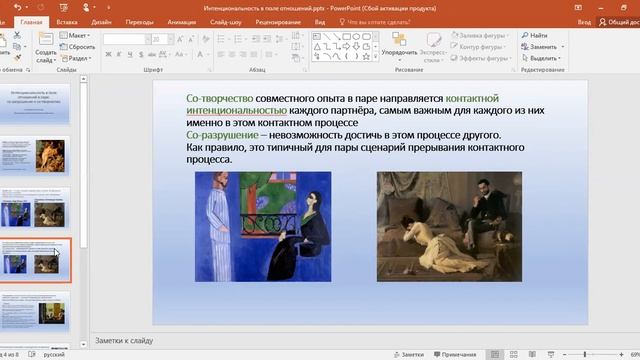Open the Рецензирование tab
640x360 pixels.
pos(278,22)
